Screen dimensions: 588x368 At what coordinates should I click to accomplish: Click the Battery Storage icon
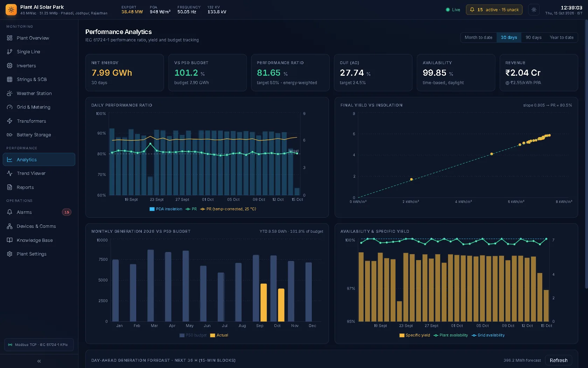9,135
